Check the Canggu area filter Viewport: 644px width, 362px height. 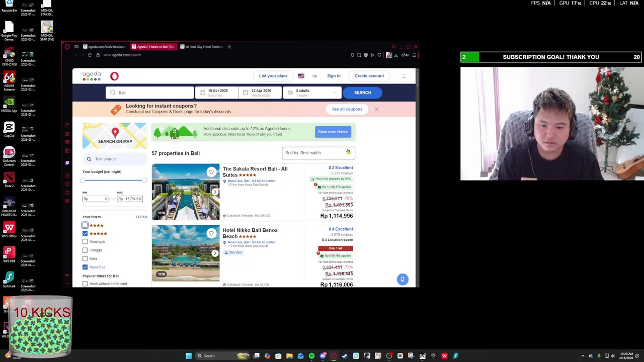point(85,250)
